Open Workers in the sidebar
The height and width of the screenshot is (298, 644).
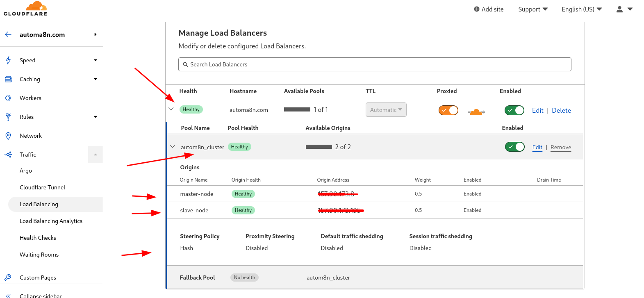point(30,98)
